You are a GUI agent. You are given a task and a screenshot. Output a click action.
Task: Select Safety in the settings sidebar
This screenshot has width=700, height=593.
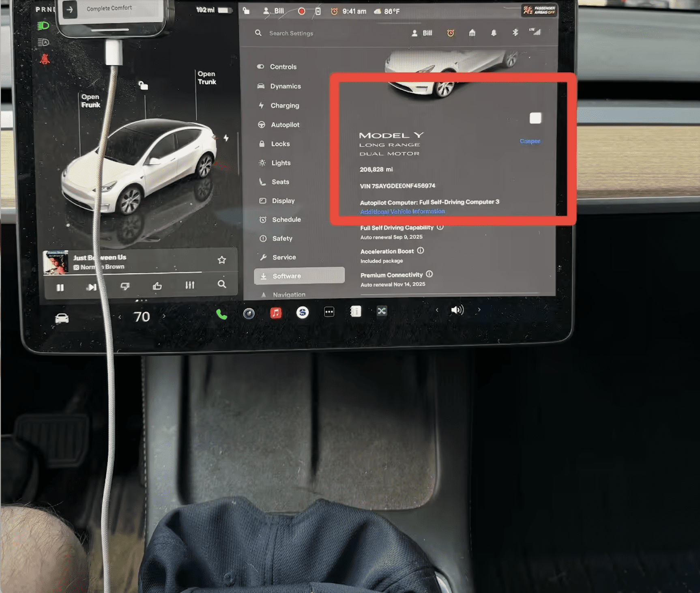(x=276, y=238)
